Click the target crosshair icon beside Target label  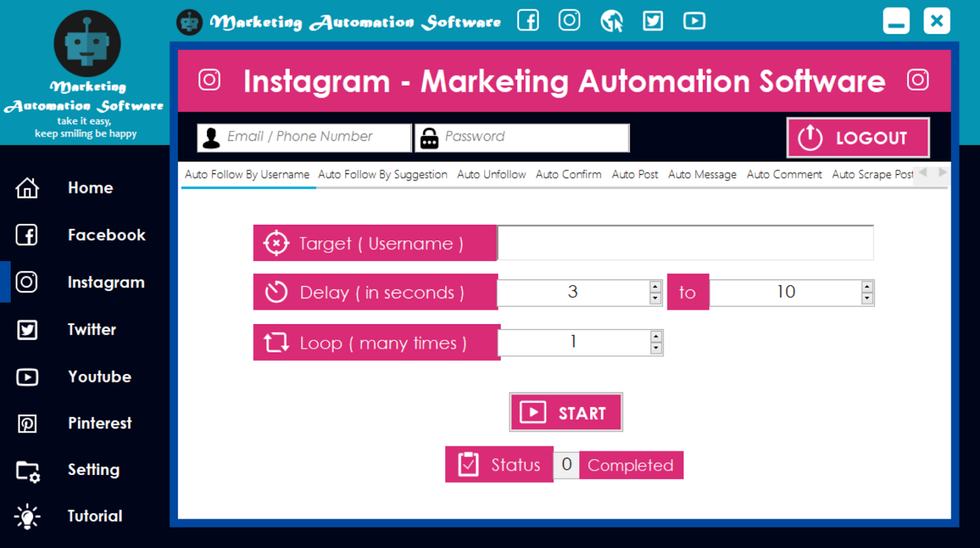click(x=276, y=243)
